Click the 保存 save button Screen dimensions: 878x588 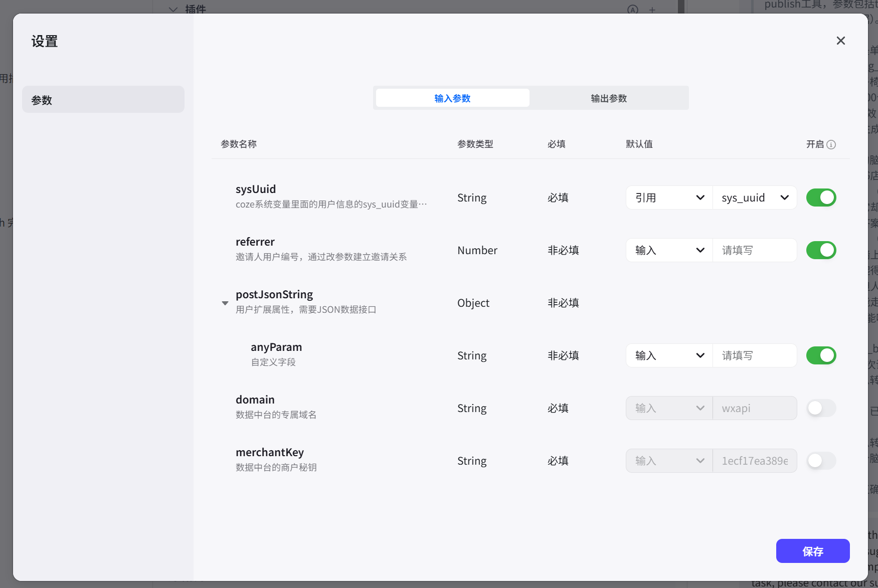(x=812, y=551)
